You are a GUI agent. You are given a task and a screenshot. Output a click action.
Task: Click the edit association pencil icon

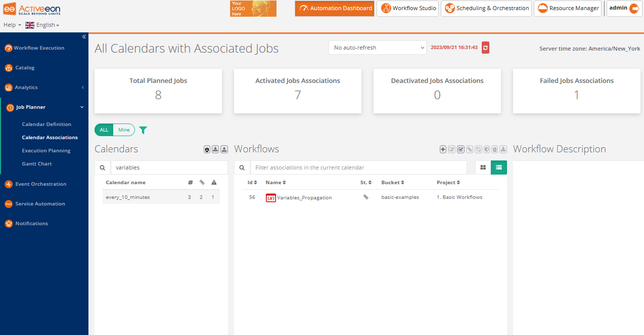pyautogui.click(x=452, y=149)
